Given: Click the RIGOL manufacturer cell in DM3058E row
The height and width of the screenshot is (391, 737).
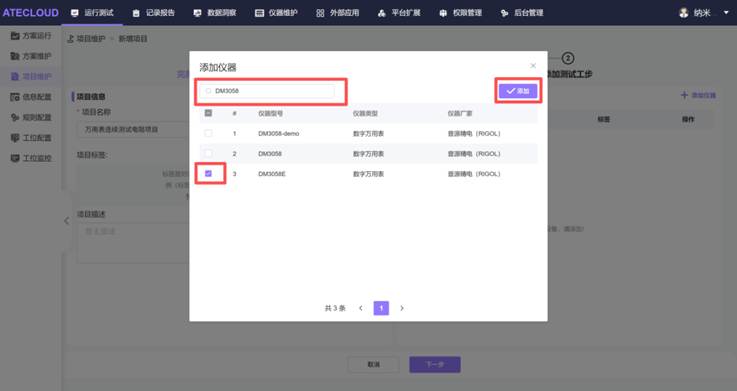Looking at the screenshot, I should point(474,174).
